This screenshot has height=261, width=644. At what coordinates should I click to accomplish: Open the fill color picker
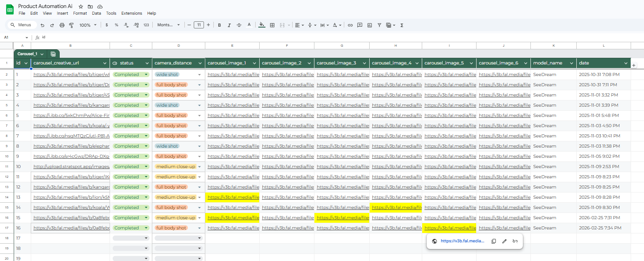261,25
